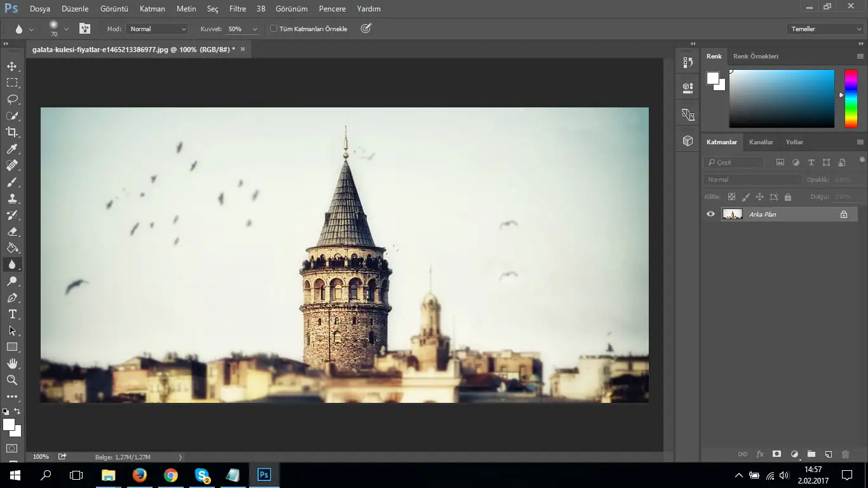Select the Hand tool
This screenshot has height=488, width=868.
[x=12, y=363]
